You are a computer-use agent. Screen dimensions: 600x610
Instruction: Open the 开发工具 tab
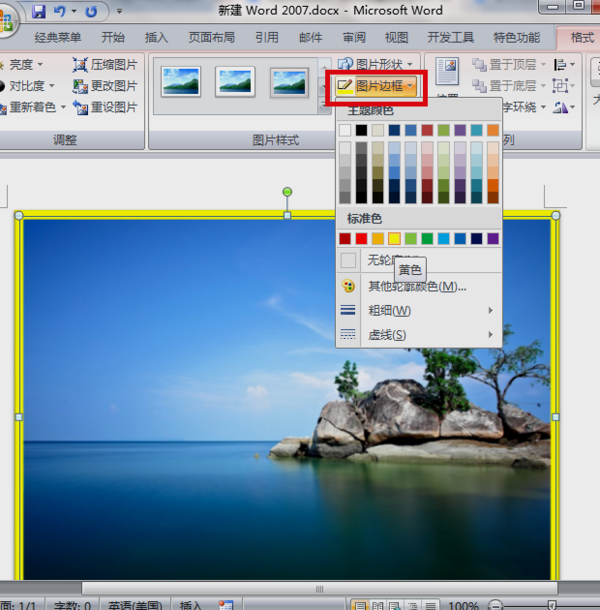coord(451,37)
